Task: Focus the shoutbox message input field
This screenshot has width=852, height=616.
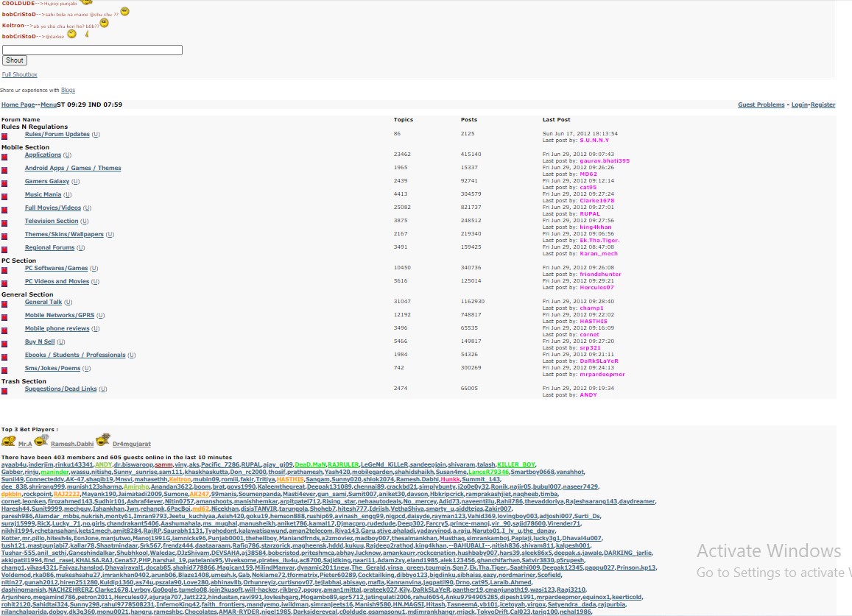Action: click(92, 50)
